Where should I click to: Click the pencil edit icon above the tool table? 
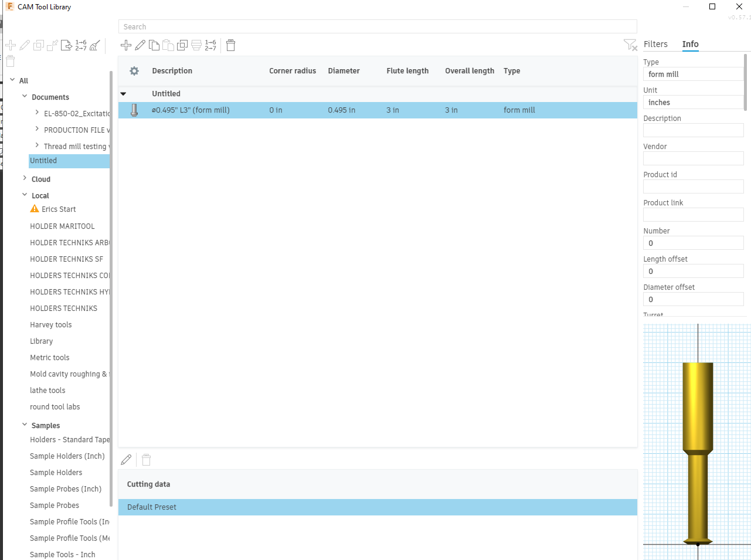tap(140, 45)
